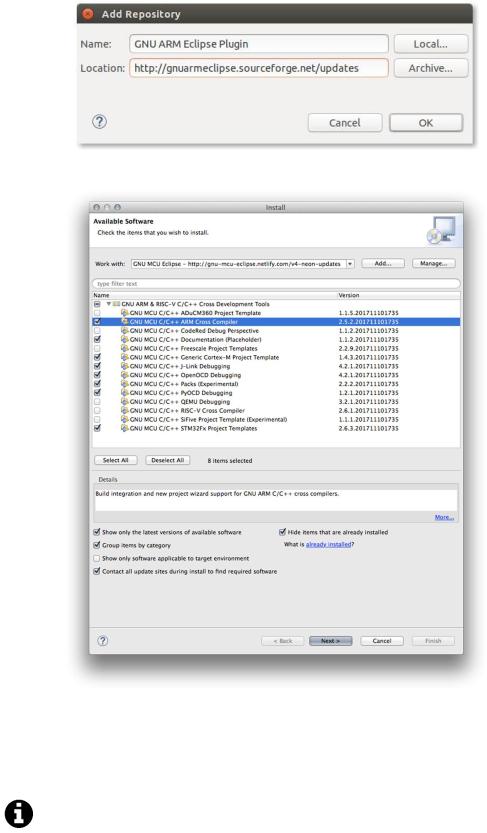Click the repository Location input field
487x833 pixels.
tap(259, 68)
